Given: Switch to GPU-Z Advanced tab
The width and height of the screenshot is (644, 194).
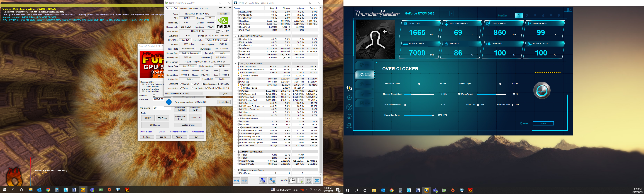Looking at the screenshot, I should 193,8.
